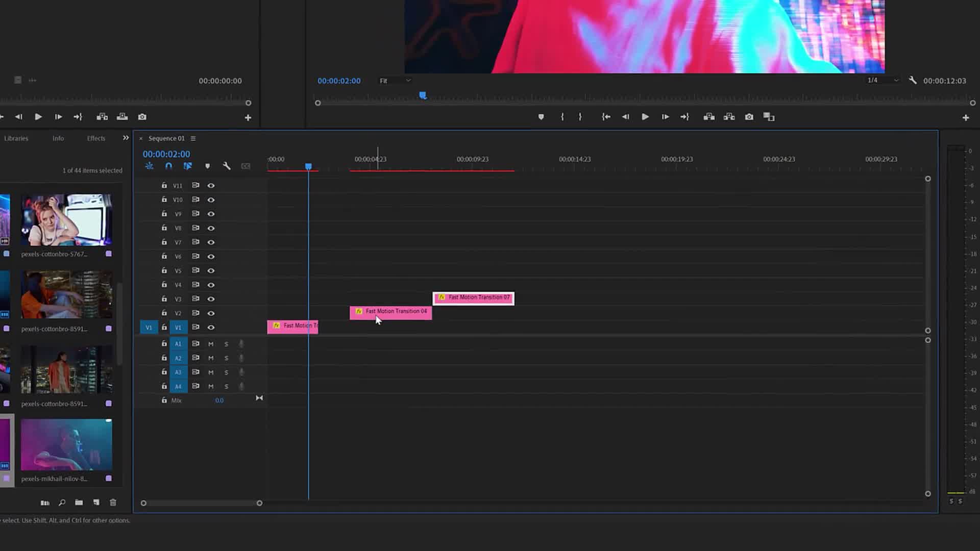Mute audio track A1

tap(211, 344)
